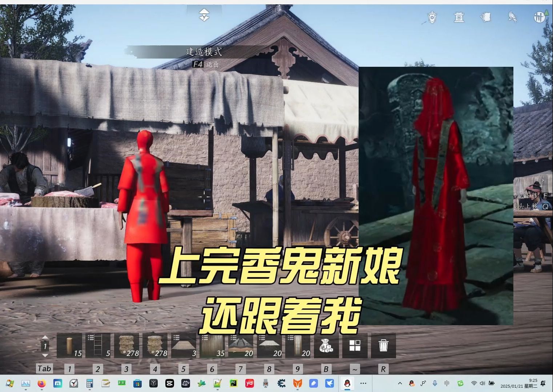Show more taskbar apps via three dots
Viewport: 553px width, 392px height.
[363, 383]
